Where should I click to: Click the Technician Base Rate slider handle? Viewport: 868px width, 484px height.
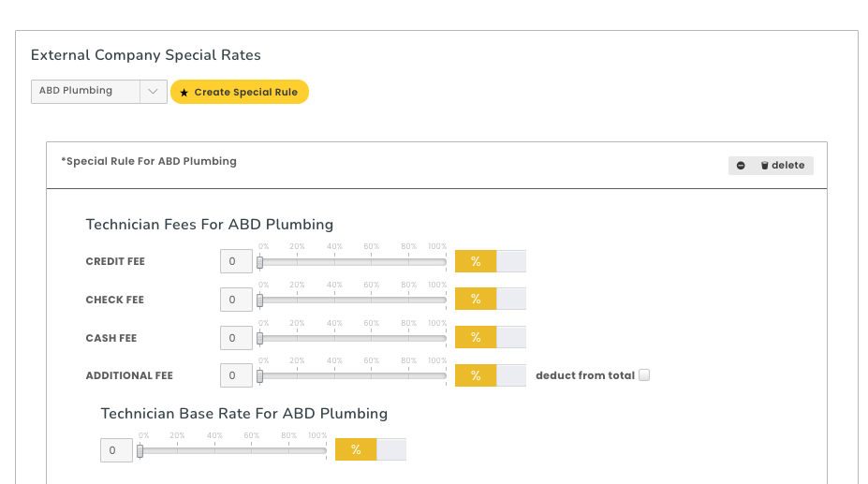[x=140, y=450]
